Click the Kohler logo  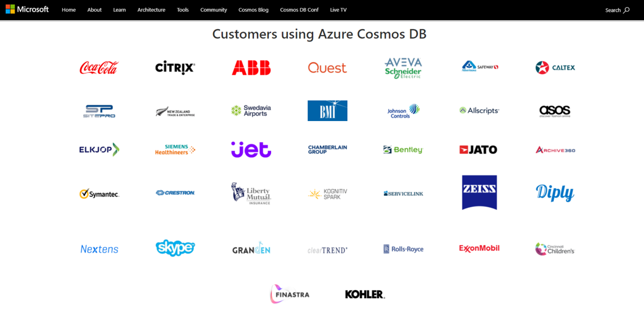coord(365,294)
